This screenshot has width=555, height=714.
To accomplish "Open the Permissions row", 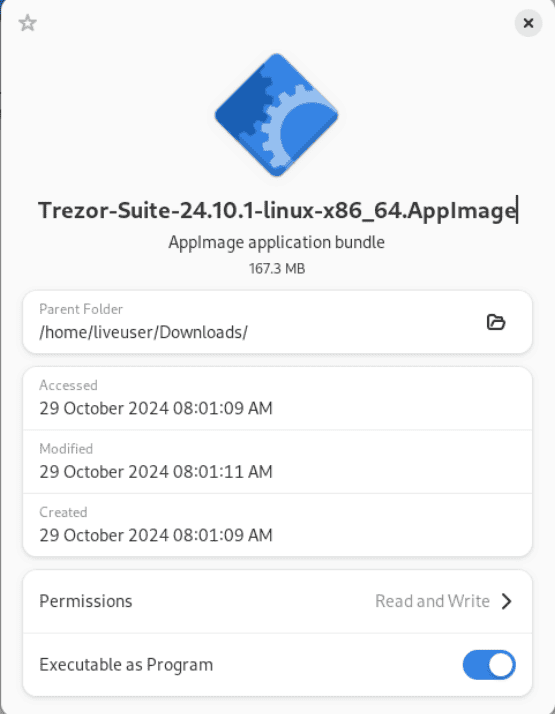I will [x=277, y=601].
